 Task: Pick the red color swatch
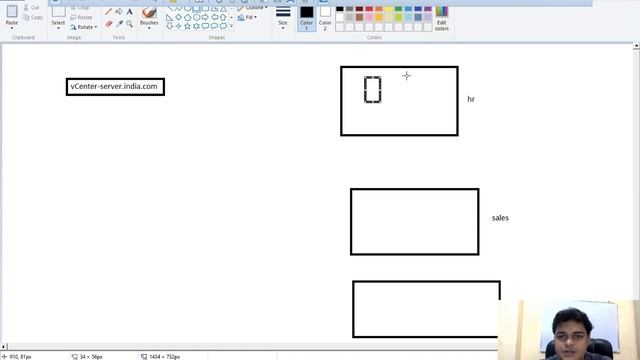pos(369,9)
